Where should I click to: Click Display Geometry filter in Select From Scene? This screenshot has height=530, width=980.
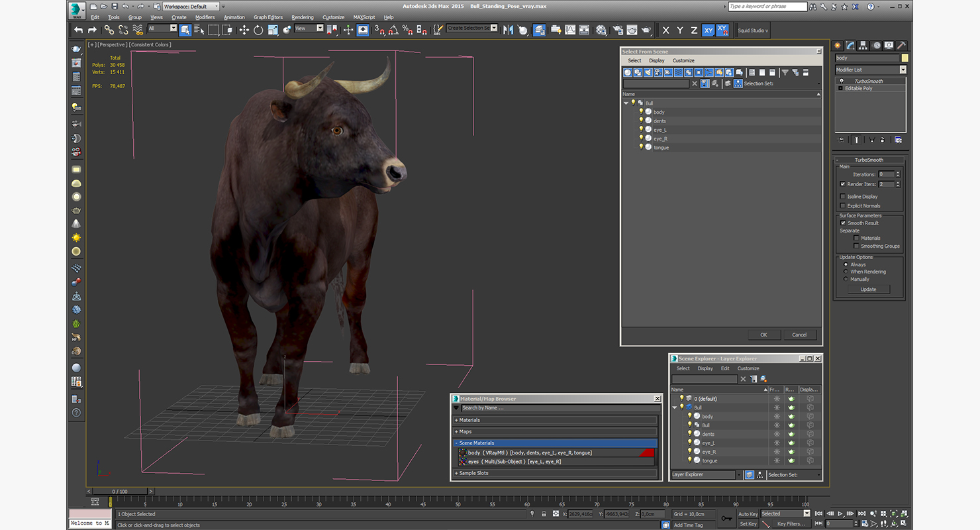628,72
